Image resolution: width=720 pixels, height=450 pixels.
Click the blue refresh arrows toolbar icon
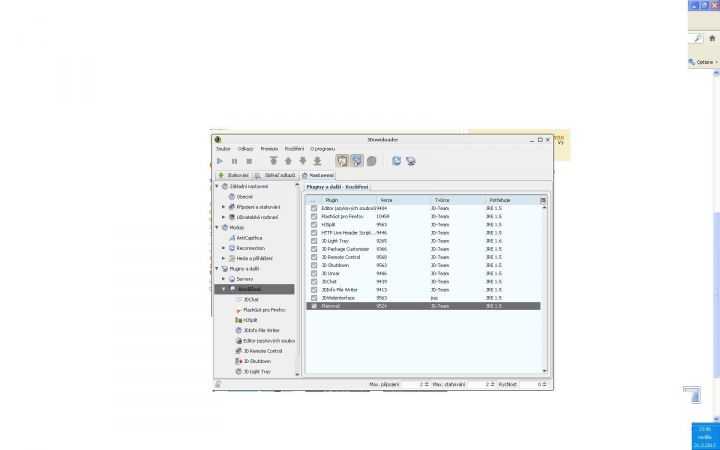point(396,161)
